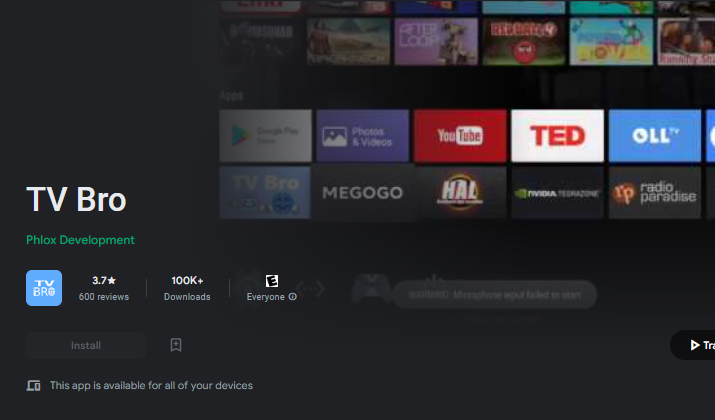Click the YouTube tile in the background screenshot
This screenshot has width=715, height=420.
click(x=460, y=135)
